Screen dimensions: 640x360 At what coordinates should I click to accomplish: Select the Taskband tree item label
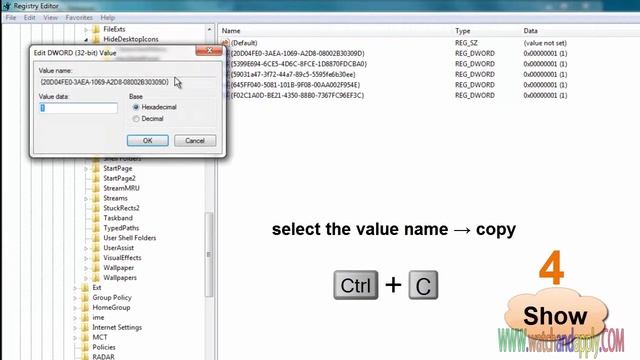click(x=118, y=218)
